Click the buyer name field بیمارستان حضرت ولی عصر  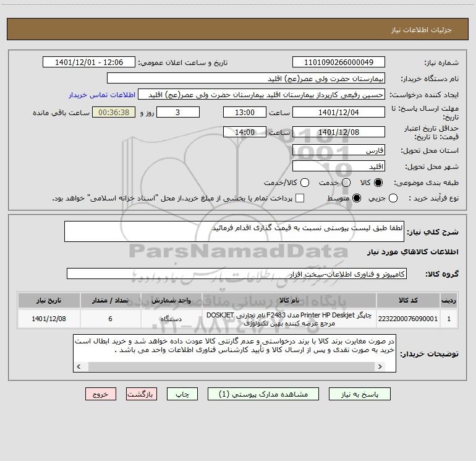pos(246,79)
